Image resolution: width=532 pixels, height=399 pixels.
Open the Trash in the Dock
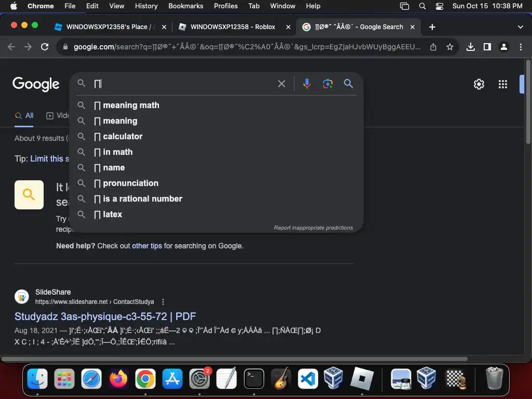pyautogui.click(x=495, y=378)
